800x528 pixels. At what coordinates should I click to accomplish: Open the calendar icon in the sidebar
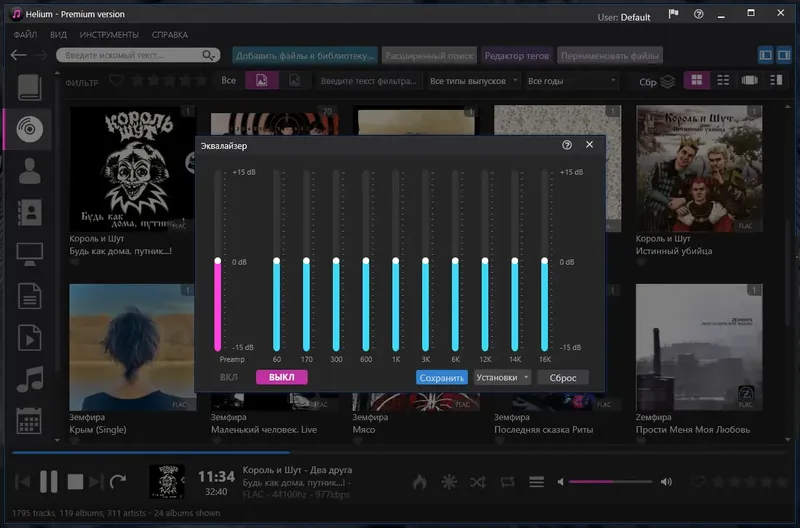pyautogui.click(x=29, y=421)
